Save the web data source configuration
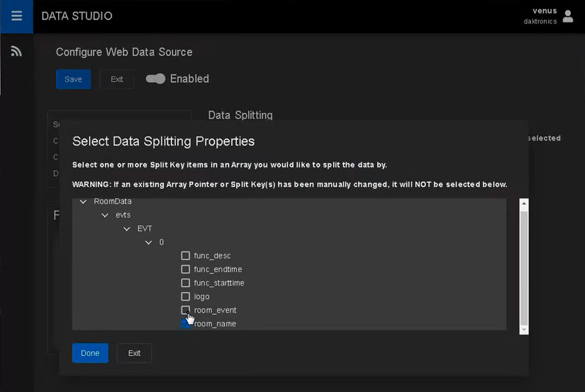The width and height of the screenshot is (585, 392). [x=73, y=79]
